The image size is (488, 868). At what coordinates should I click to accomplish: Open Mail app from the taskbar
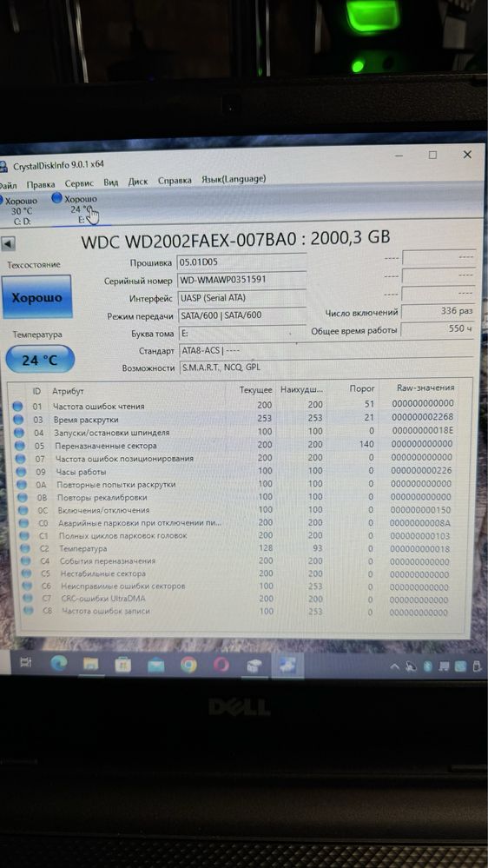point(156,666)
